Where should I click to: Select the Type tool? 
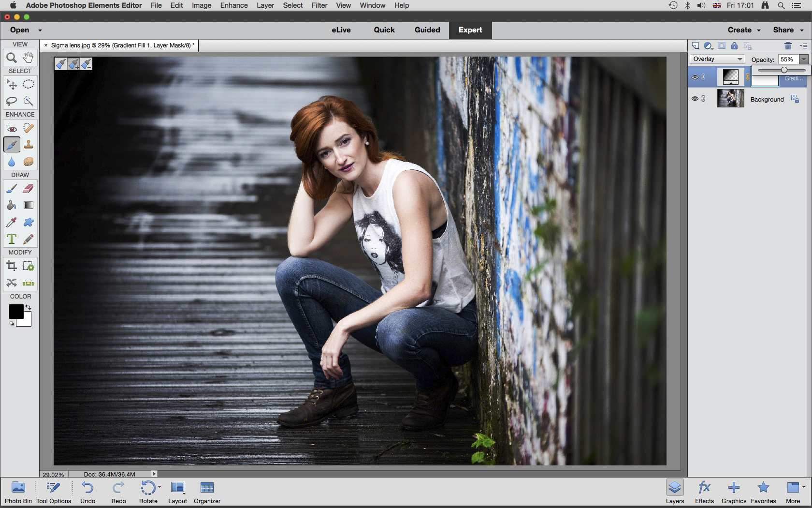12,239
